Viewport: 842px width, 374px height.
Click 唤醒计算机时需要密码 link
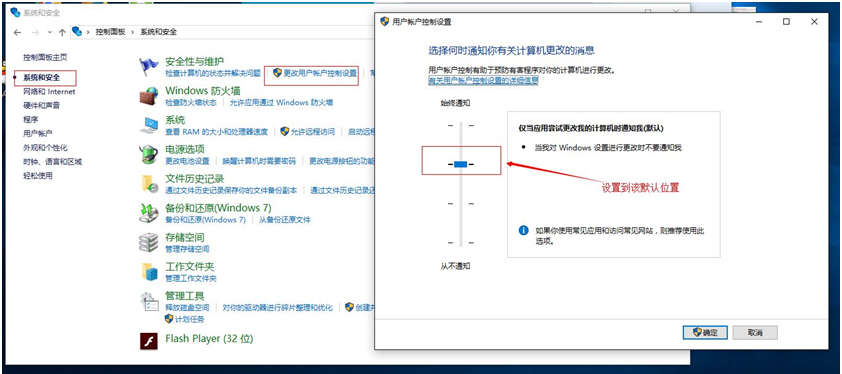coord(259,161)
